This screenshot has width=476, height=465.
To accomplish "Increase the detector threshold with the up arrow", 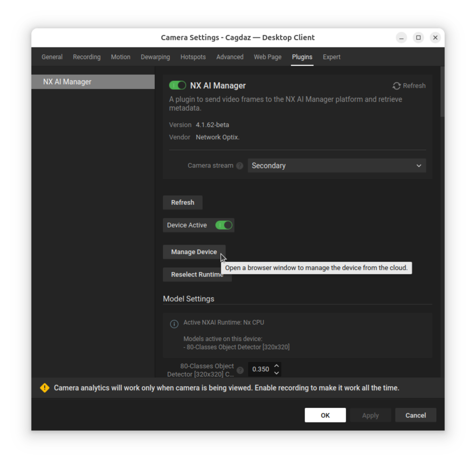I will click(277, 366).
